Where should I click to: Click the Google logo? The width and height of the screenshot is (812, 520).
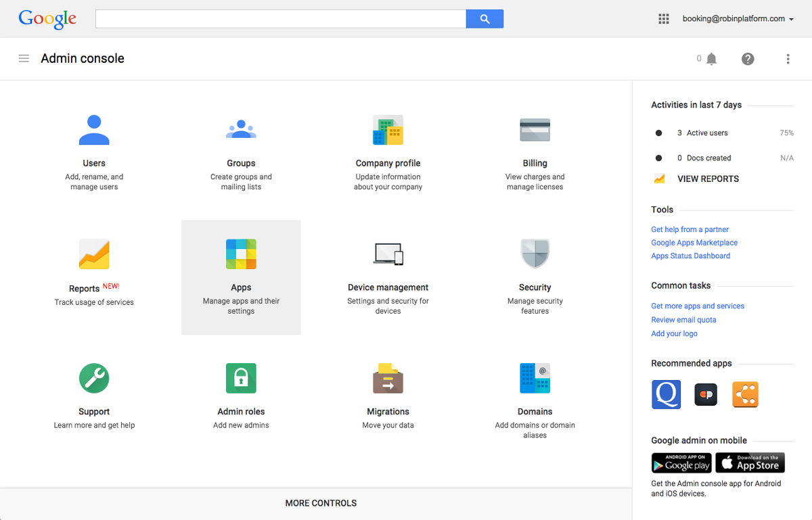[x=47, y=19]
